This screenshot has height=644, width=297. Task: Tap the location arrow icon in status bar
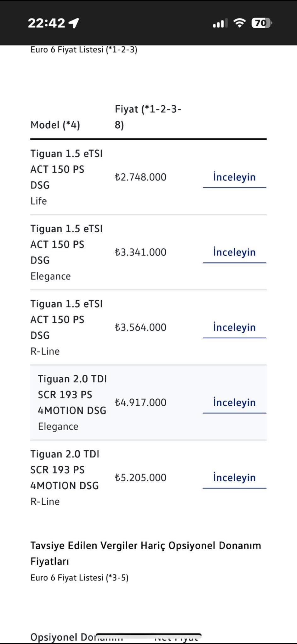click(74, 23)
